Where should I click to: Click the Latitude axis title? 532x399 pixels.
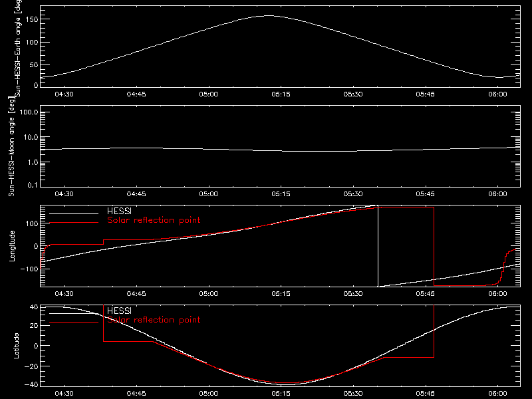point(16,346)
